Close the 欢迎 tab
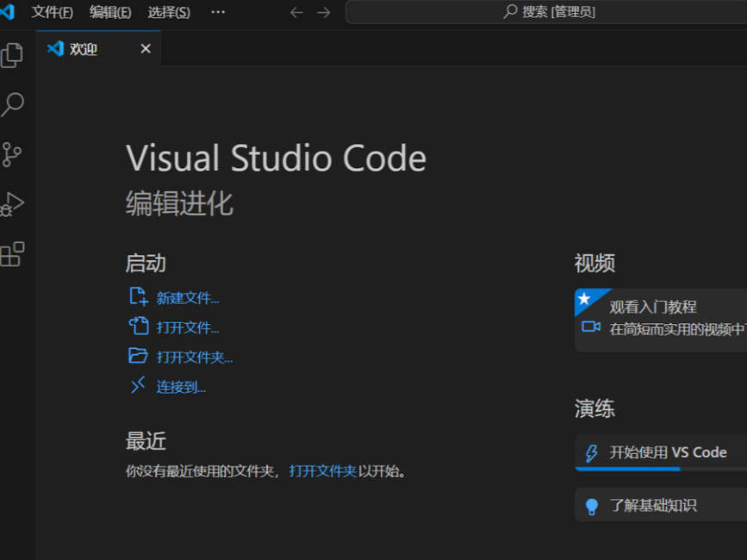The height and width of the screenshot is (560, 747). coord(146,48)
